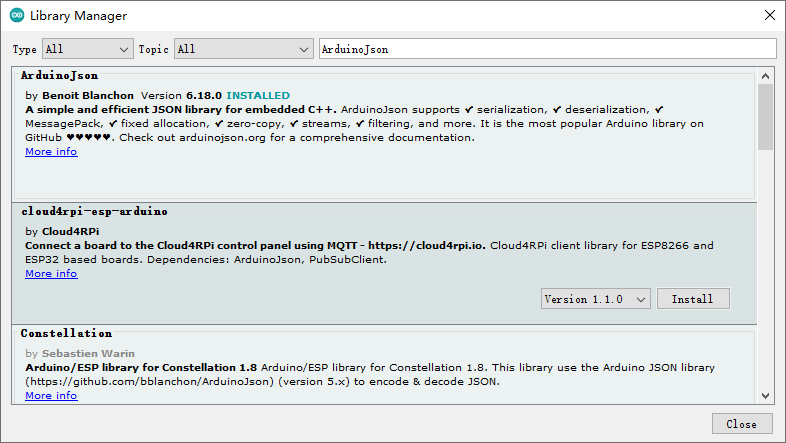Close the Library Manager window
Viewport: 786px width, 443px height.
(x=769, y=16)
